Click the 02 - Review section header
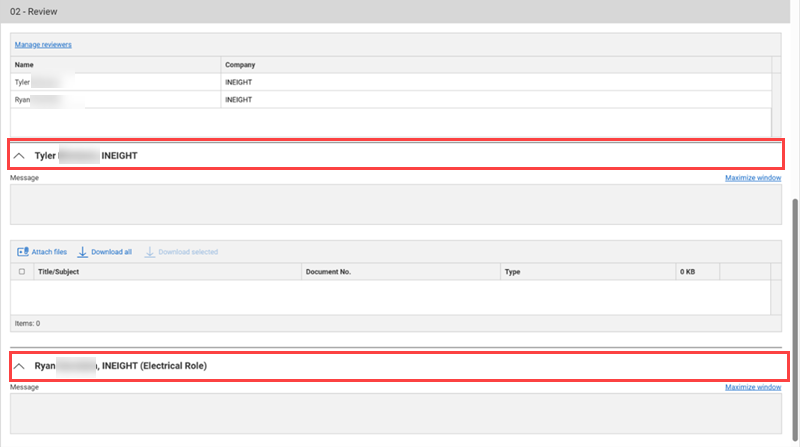The height and width of the screenshot is (448, 800). tap(395, 11)
